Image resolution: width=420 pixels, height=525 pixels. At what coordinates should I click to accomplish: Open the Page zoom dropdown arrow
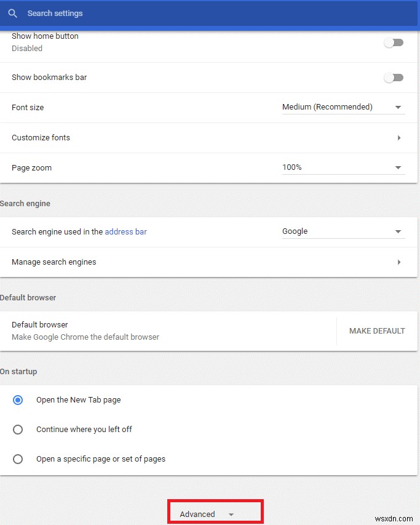pos(398,167)
